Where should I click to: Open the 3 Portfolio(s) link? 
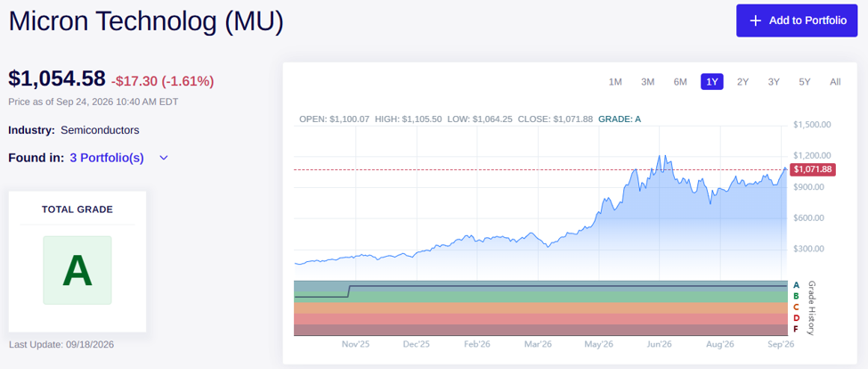click(x=107, y=158)
